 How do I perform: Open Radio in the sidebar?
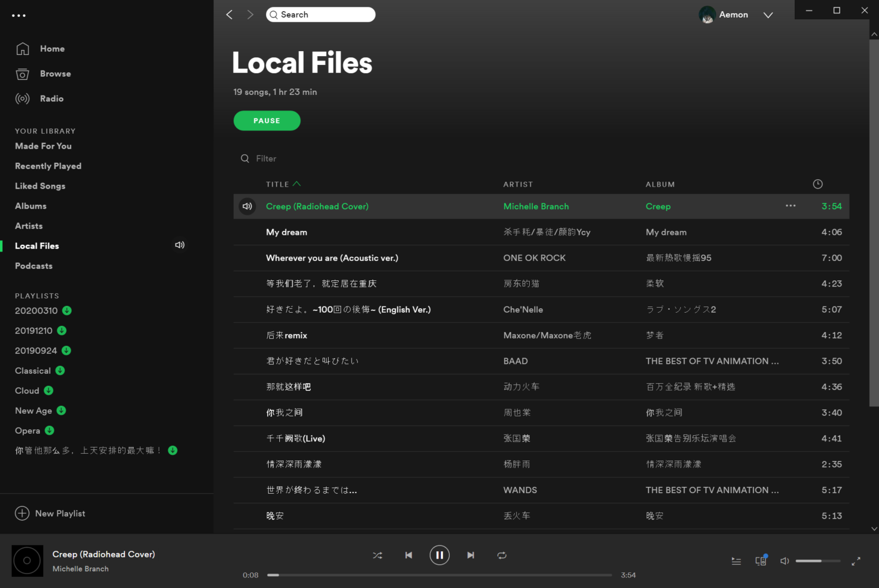coord(51,99)
